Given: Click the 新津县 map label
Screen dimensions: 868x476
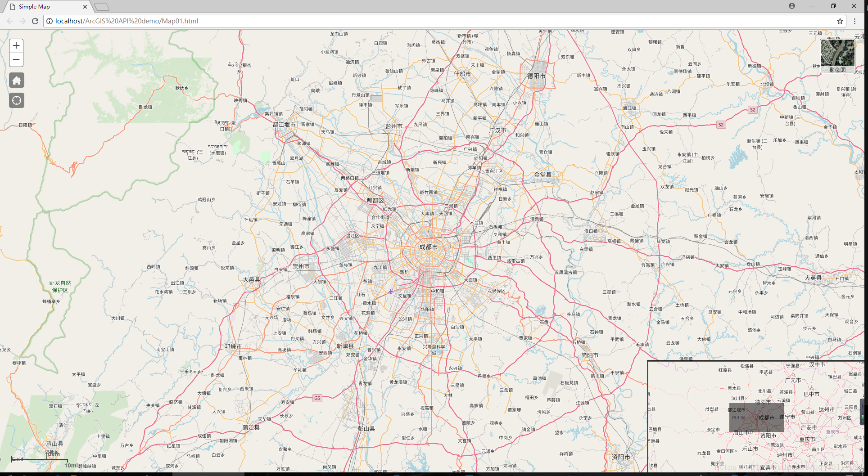Looking at the screenshot, I should click(x=345, y=346).
